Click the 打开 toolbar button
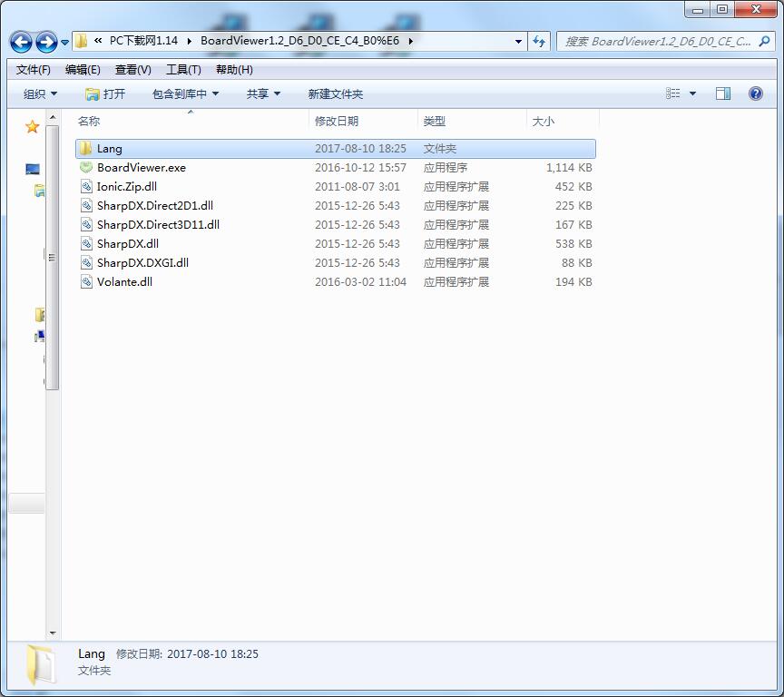784x697 pixels. tap(105, 94)
